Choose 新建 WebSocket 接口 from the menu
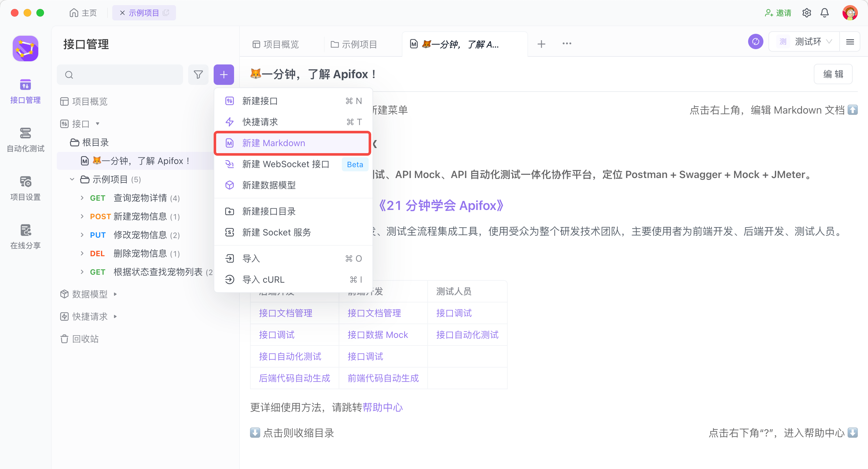The image size is (868, 469). (x=293, y=164)
